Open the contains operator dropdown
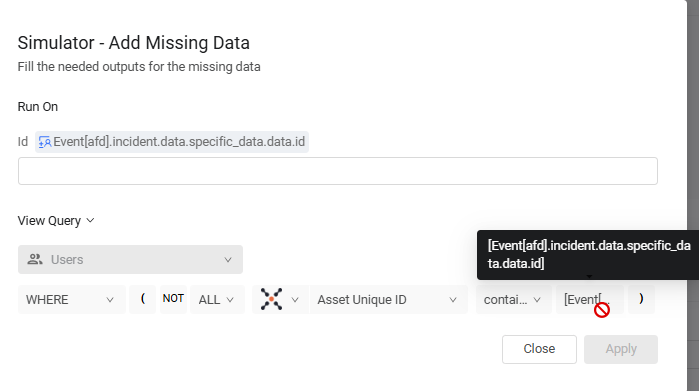Screen dimensions: 699x391 click(514, 299)
